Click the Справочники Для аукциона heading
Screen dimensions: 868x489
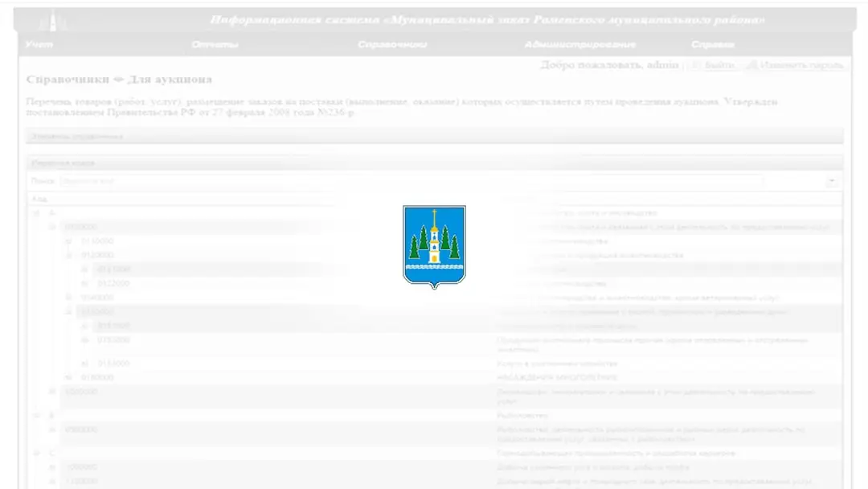(119, 79)
